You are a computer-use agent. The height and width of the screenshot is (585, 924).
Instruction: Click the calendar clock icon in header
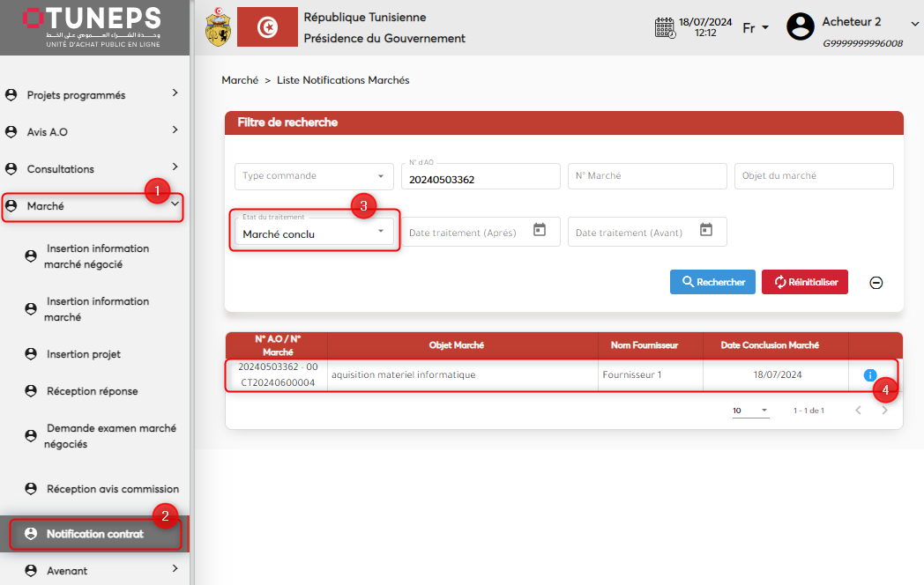(665, 27)
